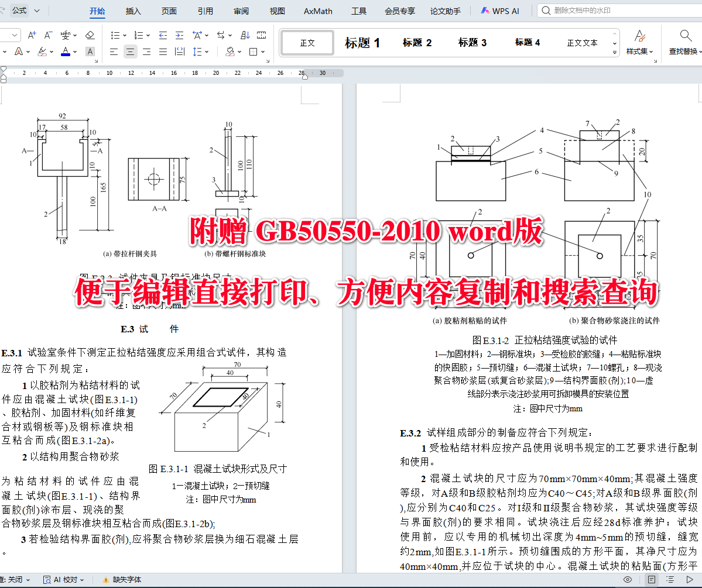The height and width of the screenshot is (588, 702).
Task: Open the AxMath tab
Action: click(318, 11)
